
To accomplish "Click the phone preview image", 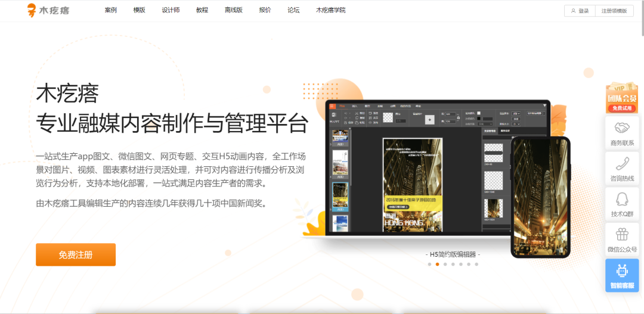I will click(540, 197).
